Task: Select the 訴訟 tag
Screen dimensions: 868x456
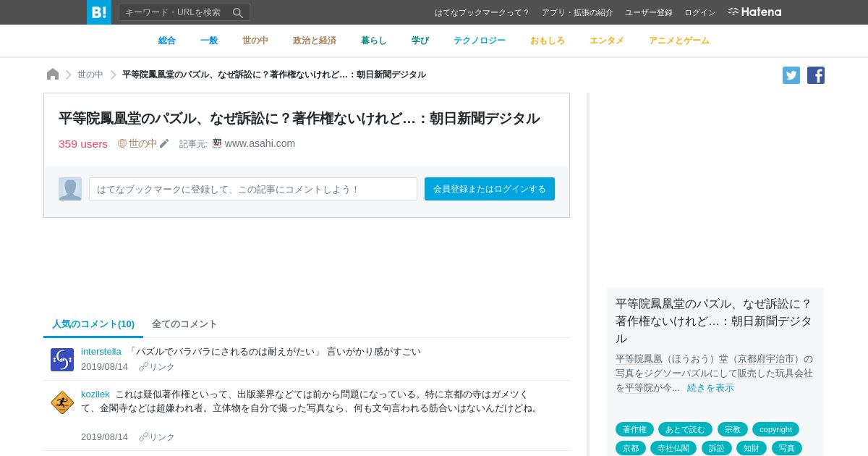Action: (717, 448)
